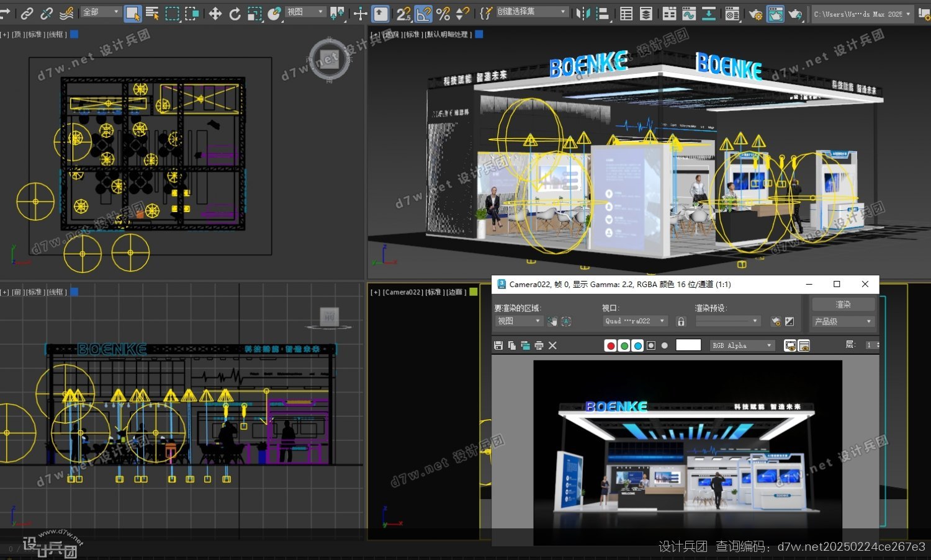931x560 pixels.
Task: Open the Layer Explorer icon
Action: click(646, 13)
